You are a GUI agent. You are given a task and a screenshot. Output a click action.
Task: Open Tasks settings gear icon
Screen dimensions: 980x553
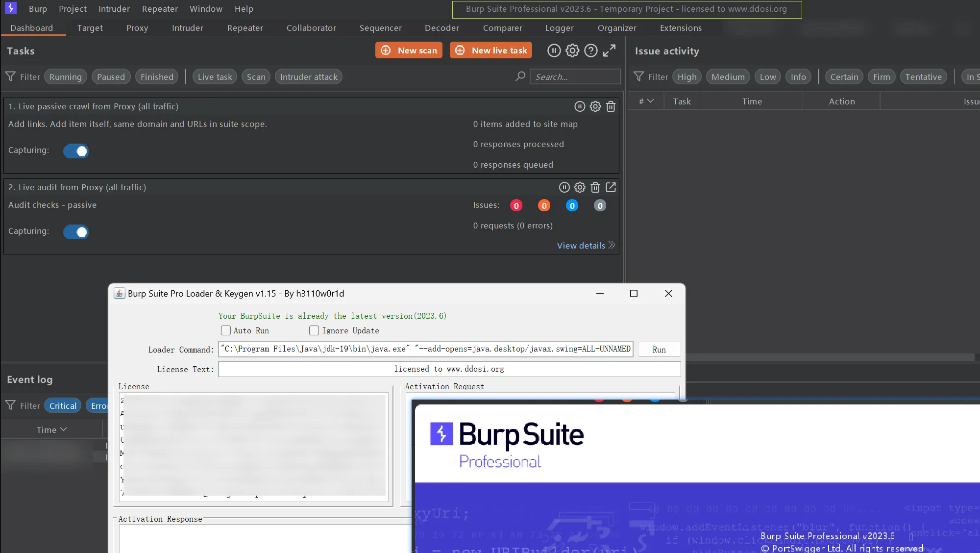(x=572, y=50)
